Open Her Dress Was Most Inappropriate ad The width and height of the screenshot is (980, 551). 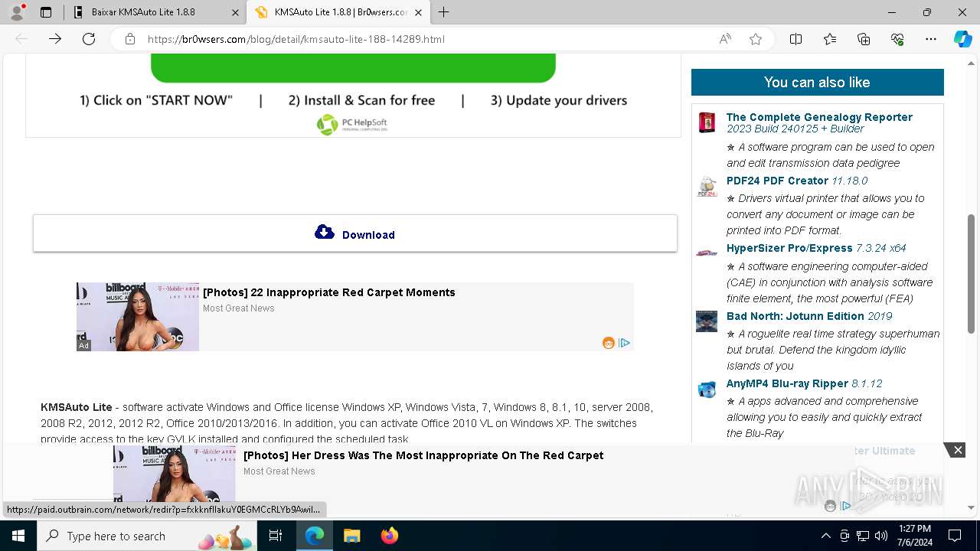tap(423, 455)
